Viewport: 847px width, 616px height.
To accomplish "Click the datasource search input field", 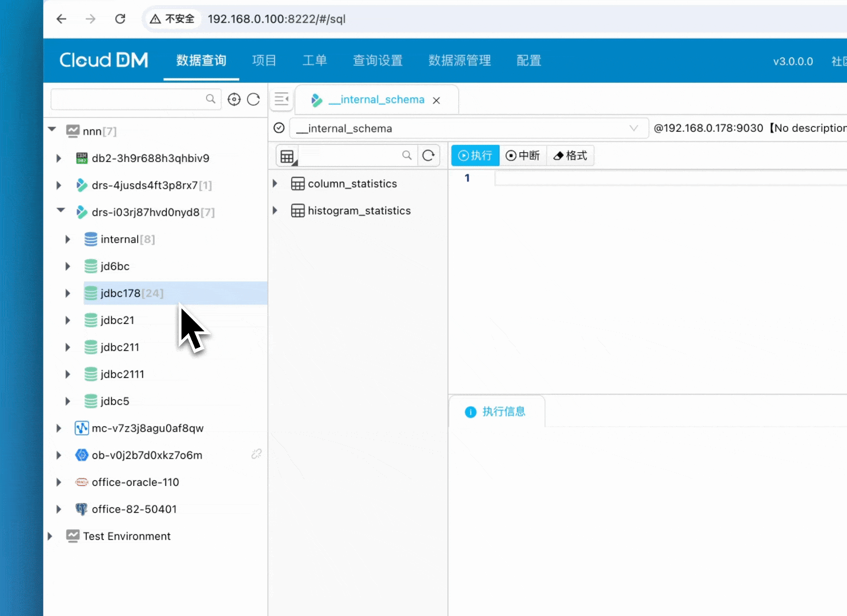I will click(136, 99).
